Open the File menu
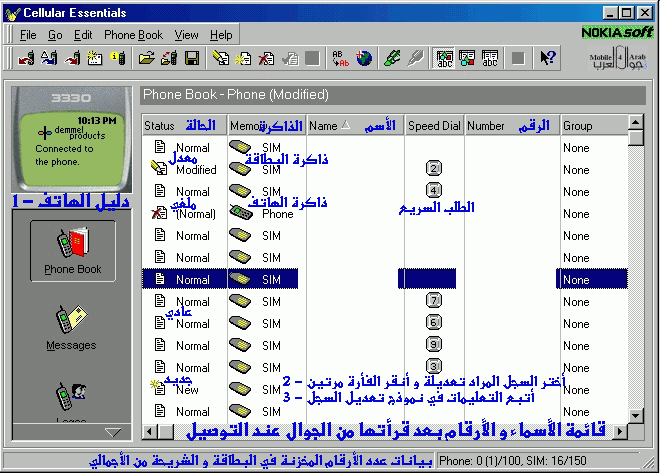This screenshot has width=660, height=473. coord(28,35)
